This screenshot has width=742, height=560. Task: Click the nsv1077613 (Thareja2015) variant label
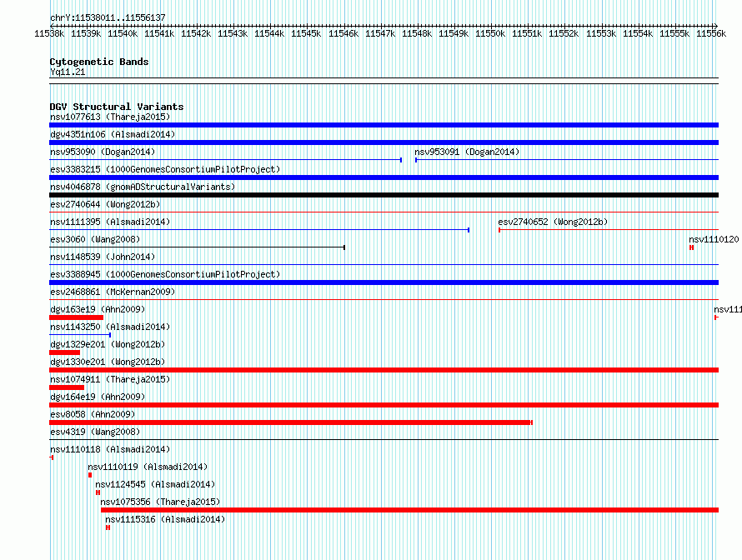(110, 117)
